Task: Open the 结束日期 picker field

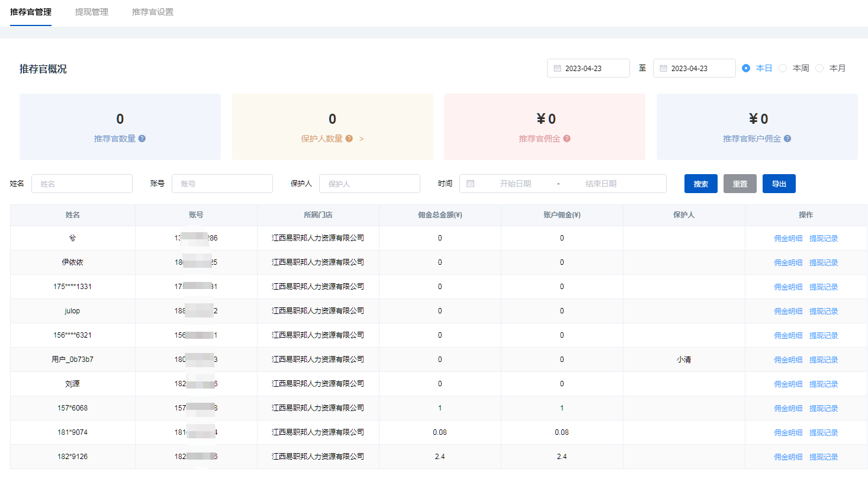Action: click(601, 184)
